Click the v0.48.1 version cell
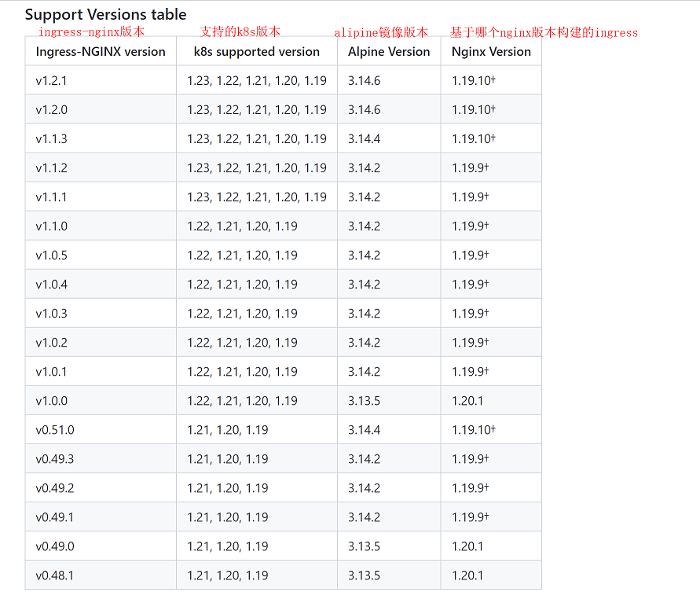Image resolution: width=700 pixels, height=603 pixels. coord(55,575)
